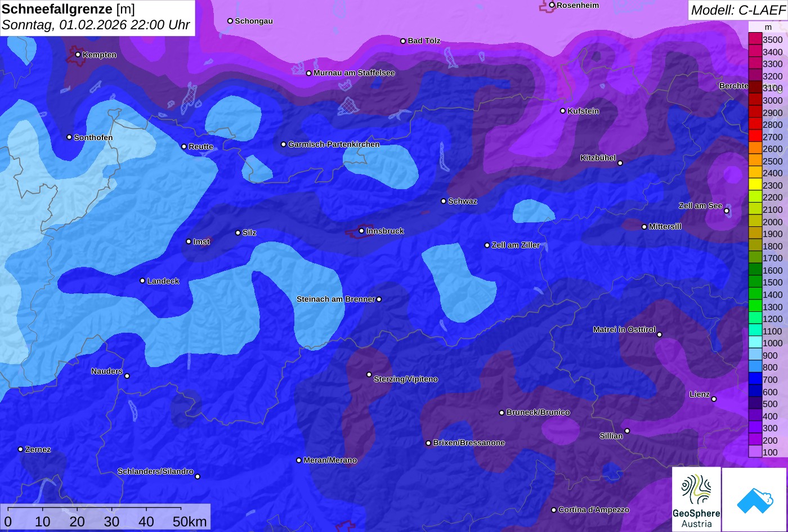
Task: Click the Reutte location dot
Action: (183, 146)
